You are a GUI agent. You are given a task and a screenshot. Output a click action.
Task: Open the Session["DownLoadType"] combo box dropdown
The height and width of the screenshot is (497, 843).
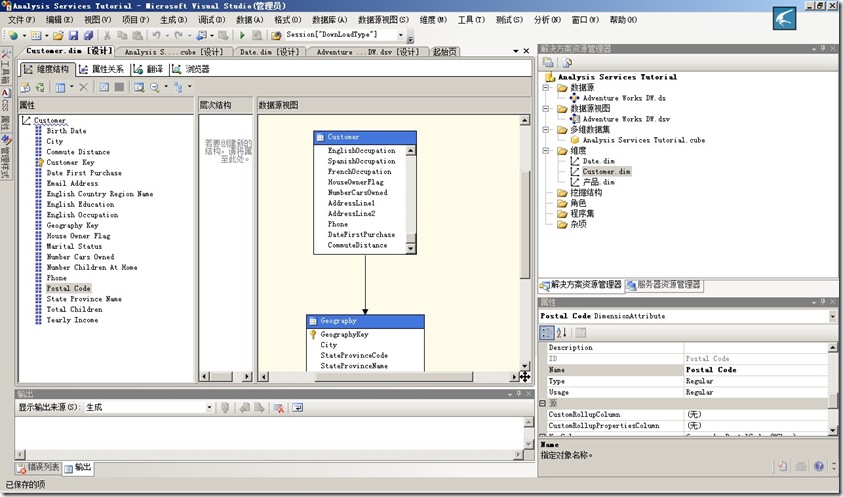point(401,35)
